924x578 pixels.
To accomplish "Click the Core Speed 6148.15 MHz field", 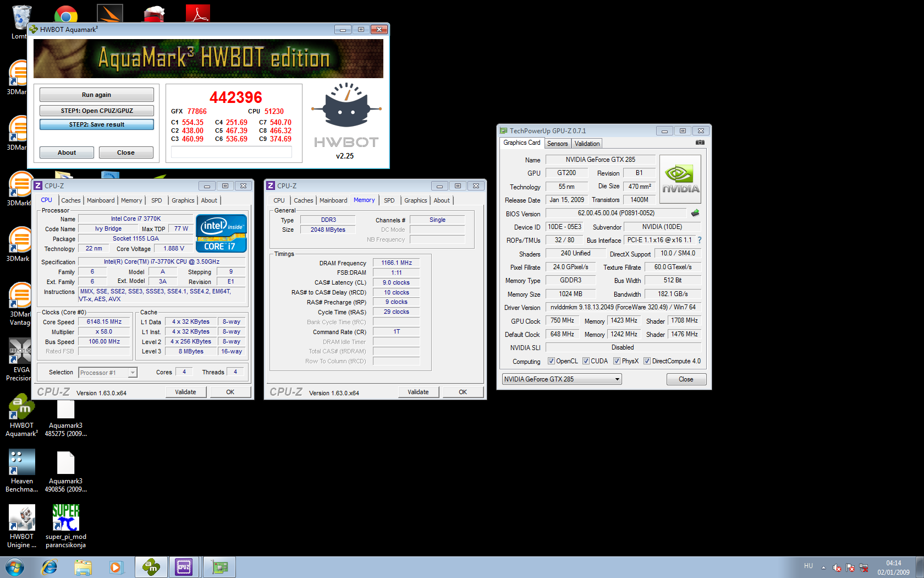I will point(104,321).
